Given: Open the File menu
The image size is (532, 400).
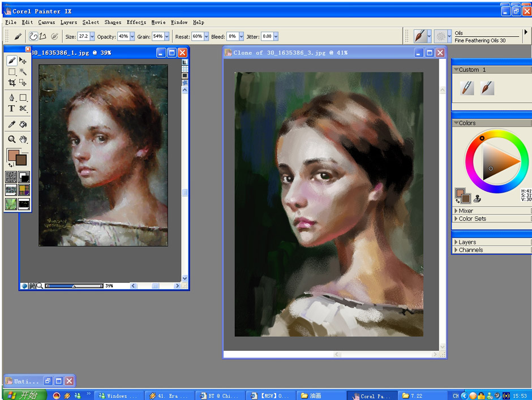Looking at the screenshot, I should click(11, 22).
